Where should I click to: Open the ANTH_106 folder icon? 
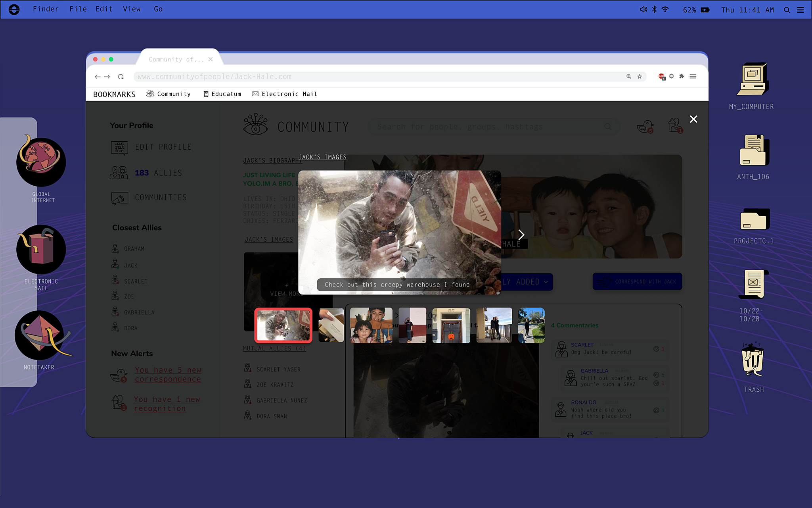[x=754, y=150]
